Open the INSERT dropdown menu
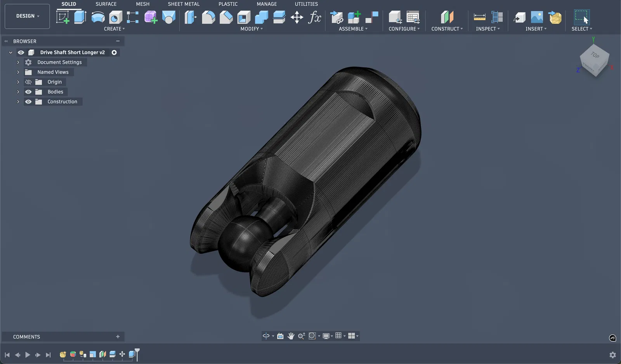The width and height of the screenshot is (621, 364). pyautogui.click(x=536, y=29)
